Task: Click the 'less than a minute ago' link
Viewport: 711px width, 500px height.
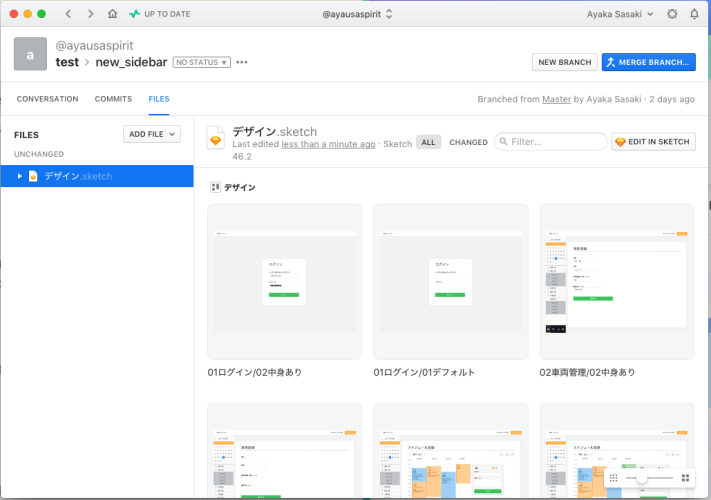Action: click(x=328, y=144)
